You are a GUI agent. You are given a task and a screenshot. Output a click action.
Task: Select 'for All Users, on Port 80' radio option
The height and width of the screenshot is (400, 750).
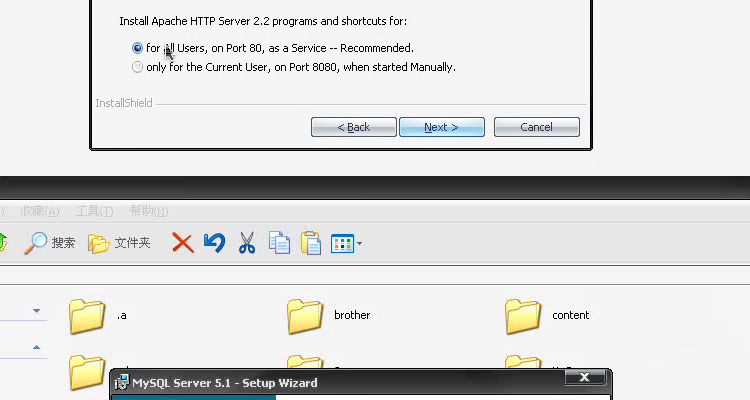pos(137,48)
